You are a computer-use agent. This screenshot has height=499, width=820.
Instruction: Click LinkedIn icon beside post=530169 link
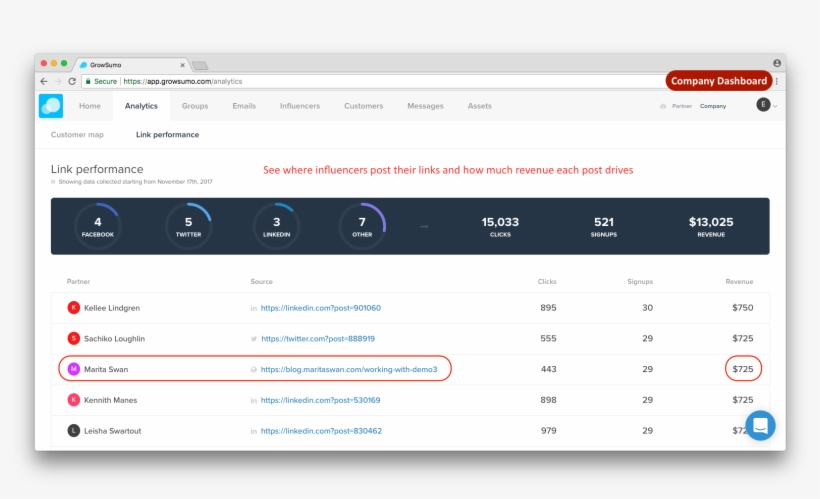point(254,400)
